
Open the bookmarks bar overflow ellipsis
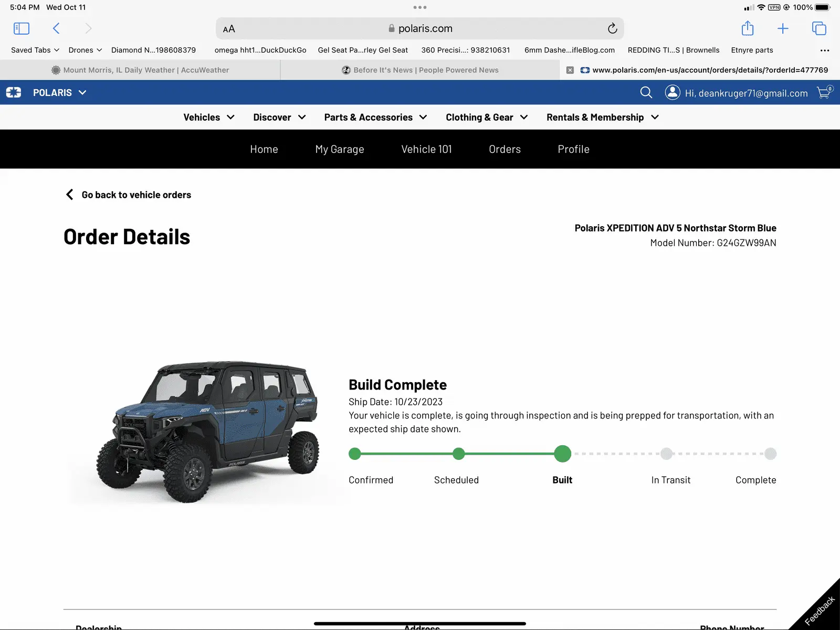pyautogui.click(x=825, y=50)
